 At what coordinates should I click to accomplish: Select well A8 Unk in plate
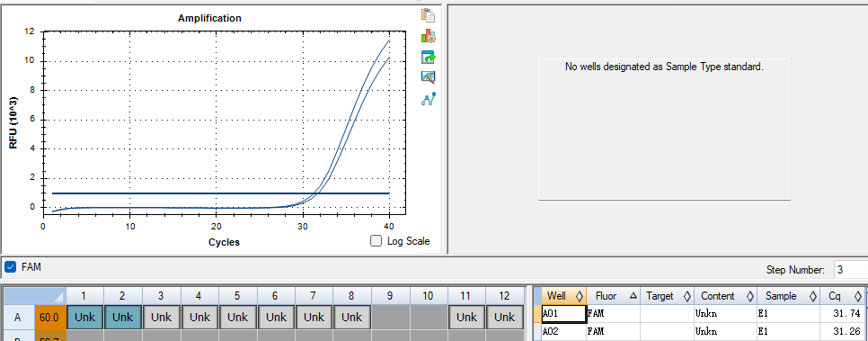(x=352, y=318)
